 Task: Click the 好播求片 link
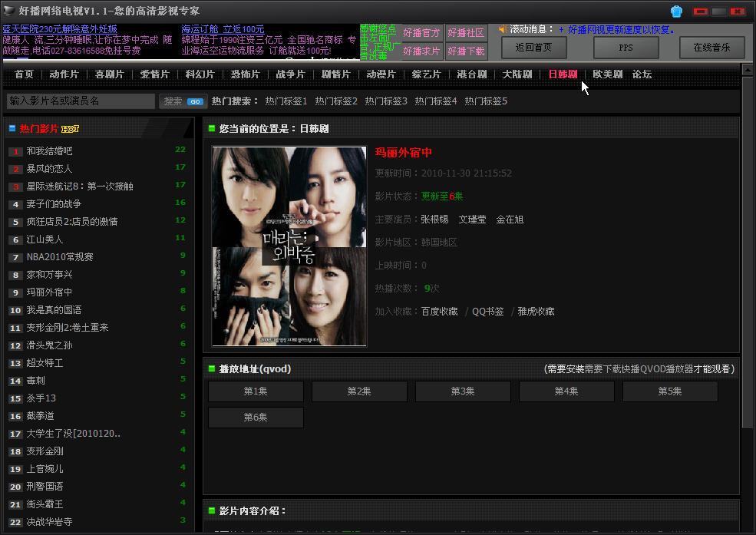(421, 51)
